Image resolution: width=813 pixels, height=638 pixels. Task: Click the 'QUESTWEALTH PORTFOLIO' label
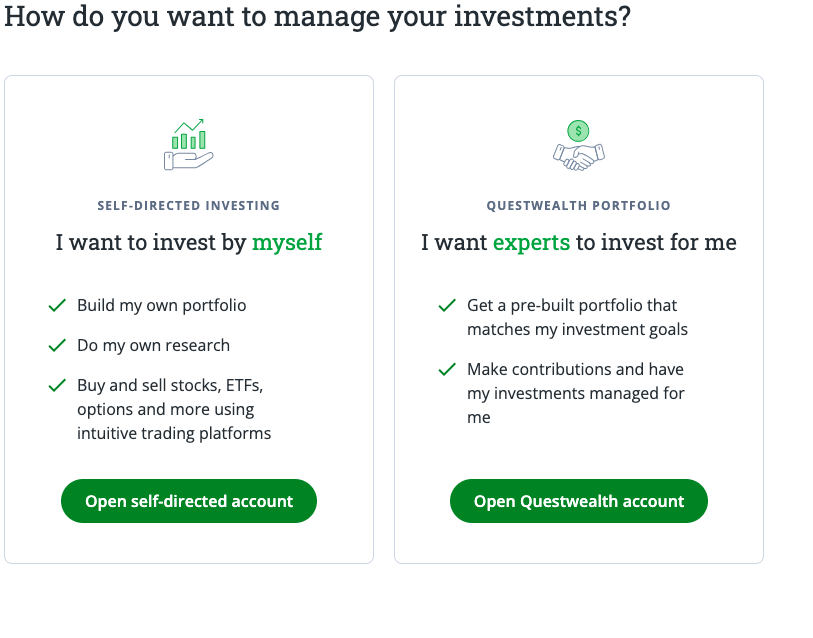[578, 205]
